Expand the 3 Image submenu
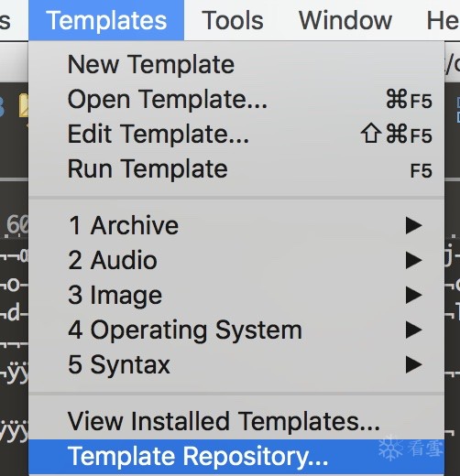Image resolution: width=460 pixels, height=476 pixels. [x=236, y=295]
